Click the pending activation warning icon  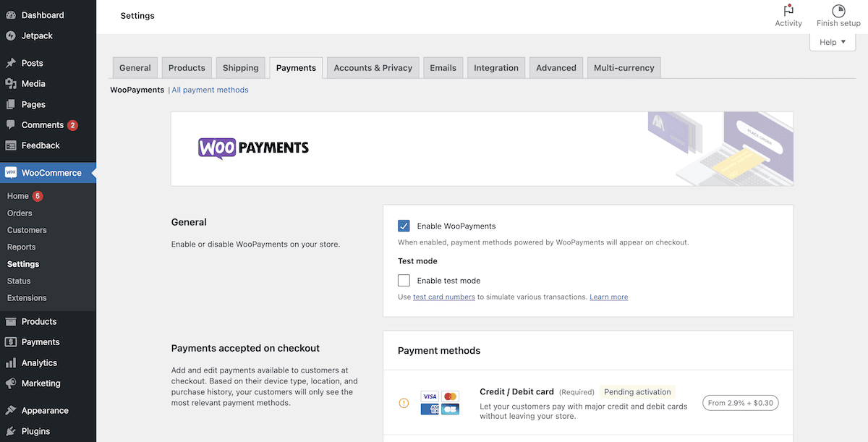point(404,403)
